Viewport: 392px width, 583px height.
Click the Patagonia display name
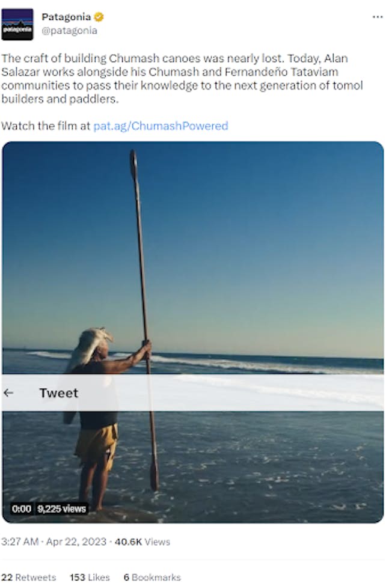click(66, 17)
